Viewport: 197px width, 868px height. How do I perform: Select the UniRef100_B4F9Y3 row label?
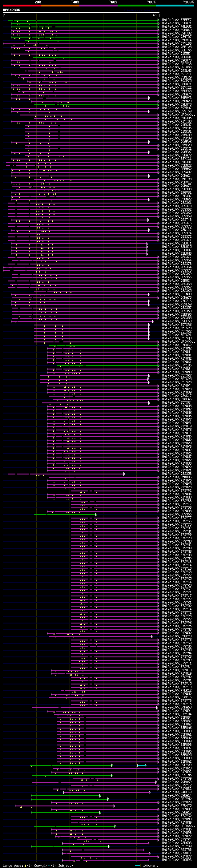tap(177, 98)
